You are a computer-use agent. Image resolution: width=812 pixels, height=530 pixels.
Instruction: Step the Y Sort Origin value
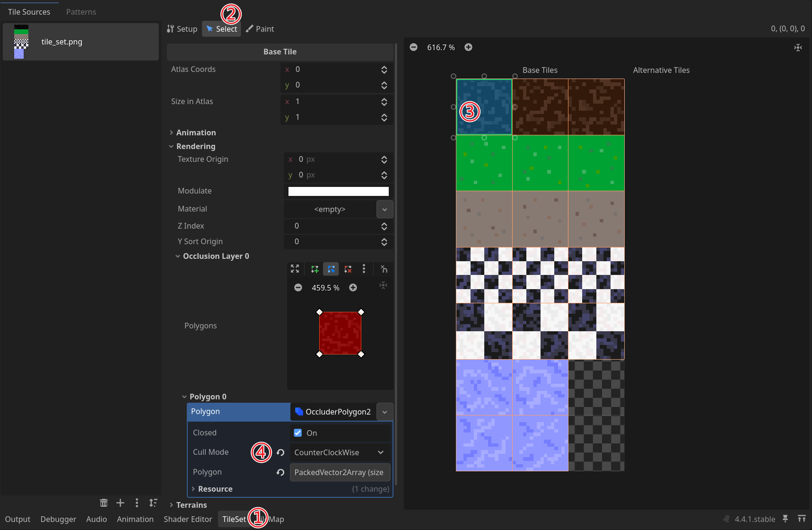click(384, 242)
